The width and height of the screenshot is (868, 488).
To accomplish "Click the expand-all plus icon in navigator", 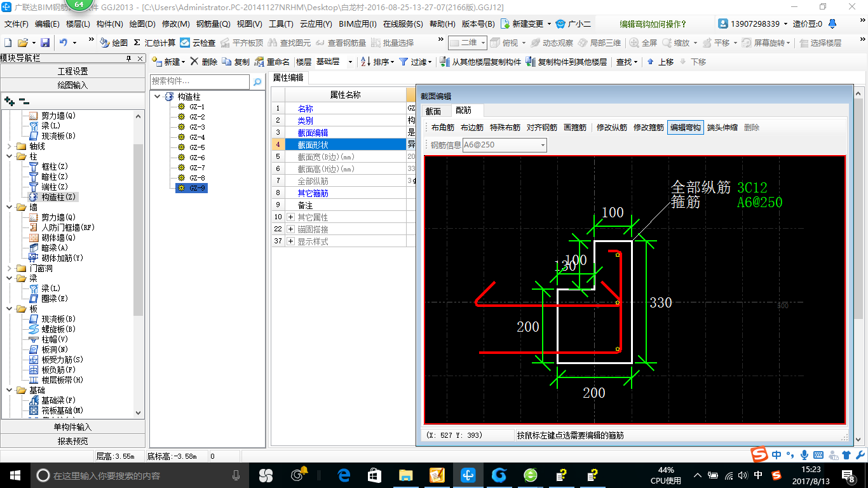I will coord(10,100).
